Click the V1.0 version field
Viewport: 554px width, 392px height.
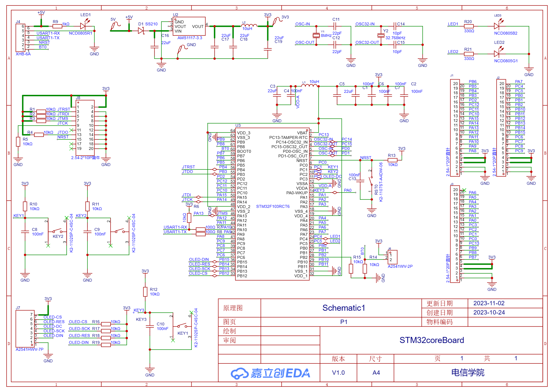pos(338,373)
